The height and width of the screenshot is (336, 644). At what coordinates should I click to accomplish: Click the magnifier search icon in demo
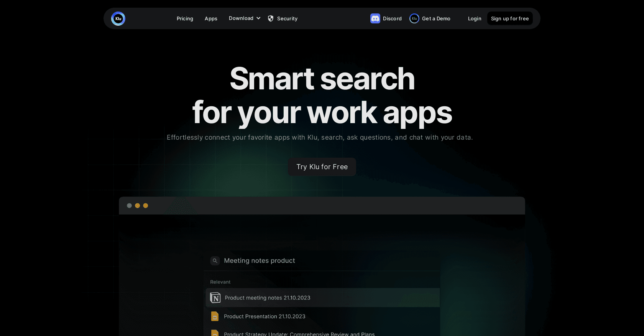tap(215, 261)
